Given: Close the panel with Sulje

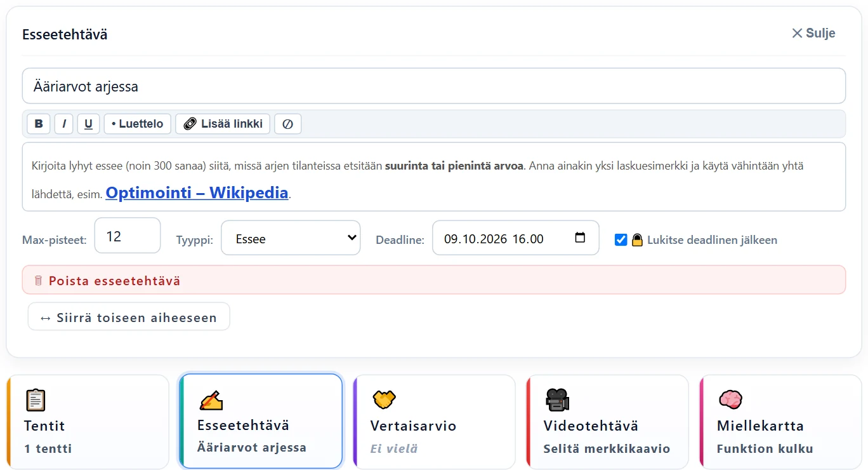Looking at the screenshot, I should pos(813,33).
